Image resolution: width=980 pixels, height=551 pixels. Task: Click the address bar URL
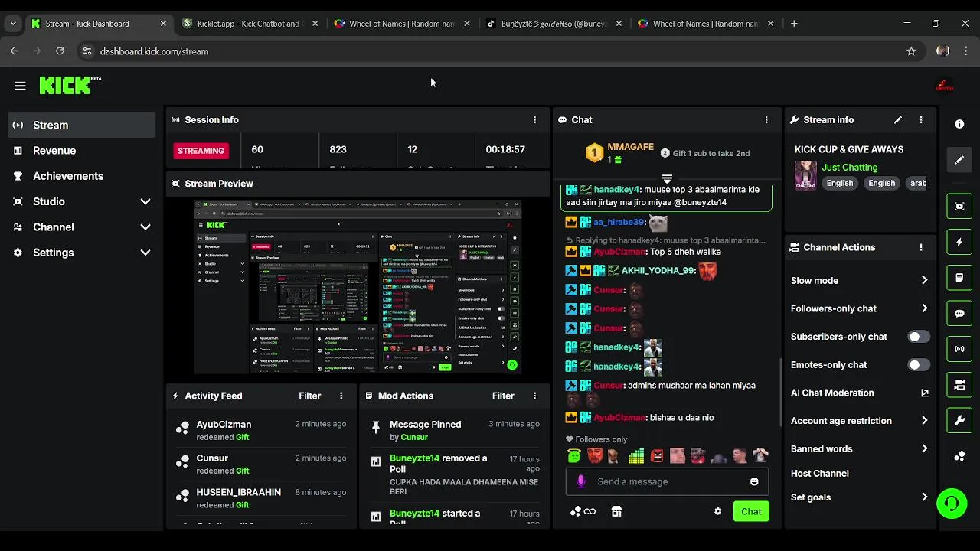coord(154,51)
